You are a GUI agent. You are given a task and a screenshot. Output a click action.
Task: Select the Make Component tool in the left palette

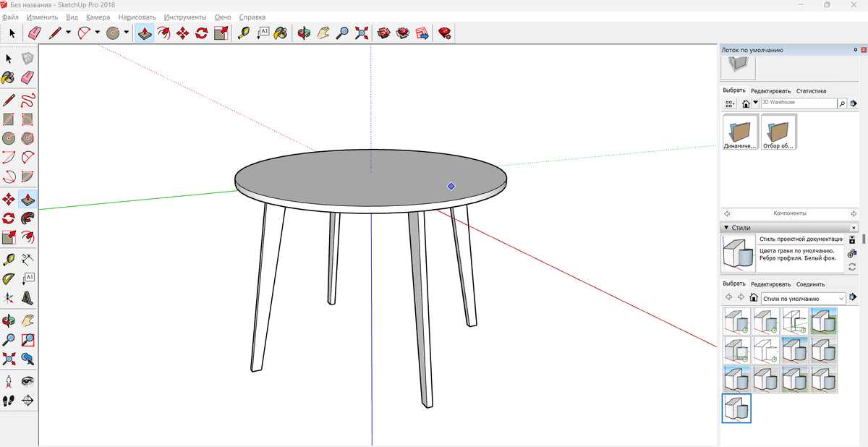(x=27, y=59)
